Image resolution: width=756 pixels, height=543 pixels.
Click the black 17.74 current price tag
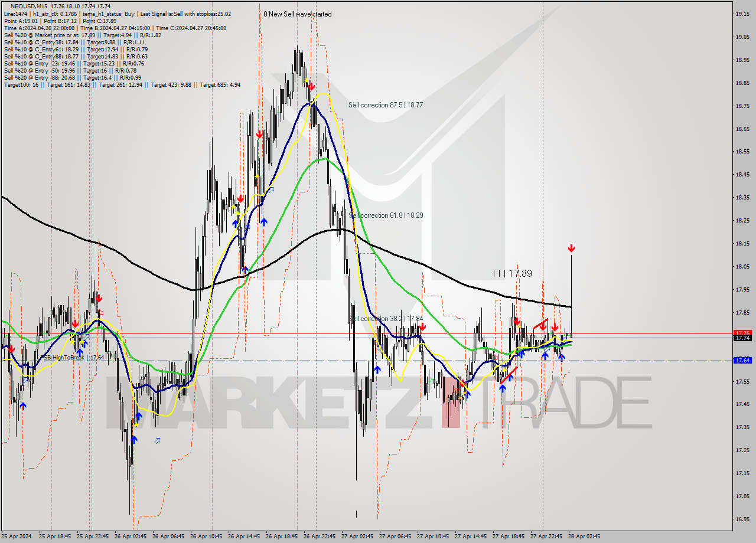(742, 338)
